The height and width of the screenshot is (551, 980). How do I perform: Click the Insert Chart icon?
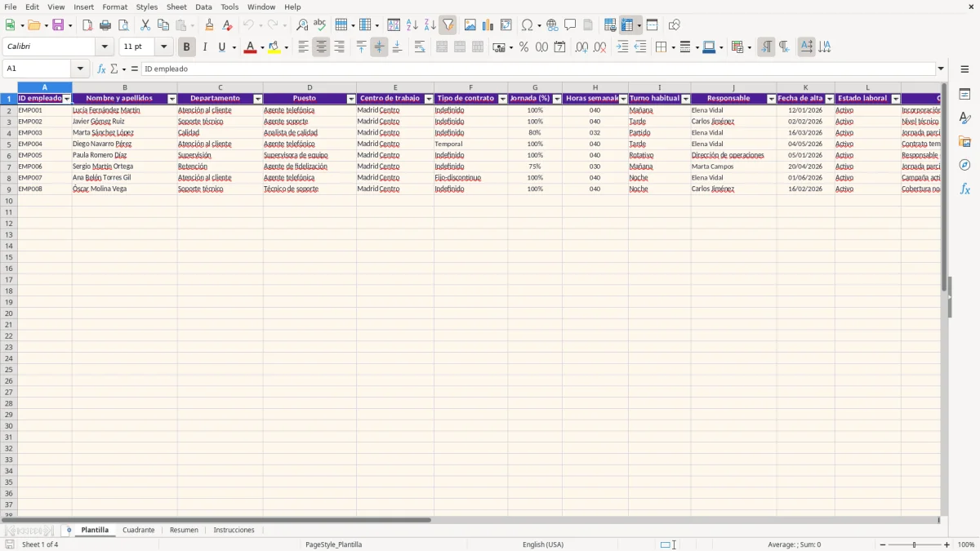[488, 25]
